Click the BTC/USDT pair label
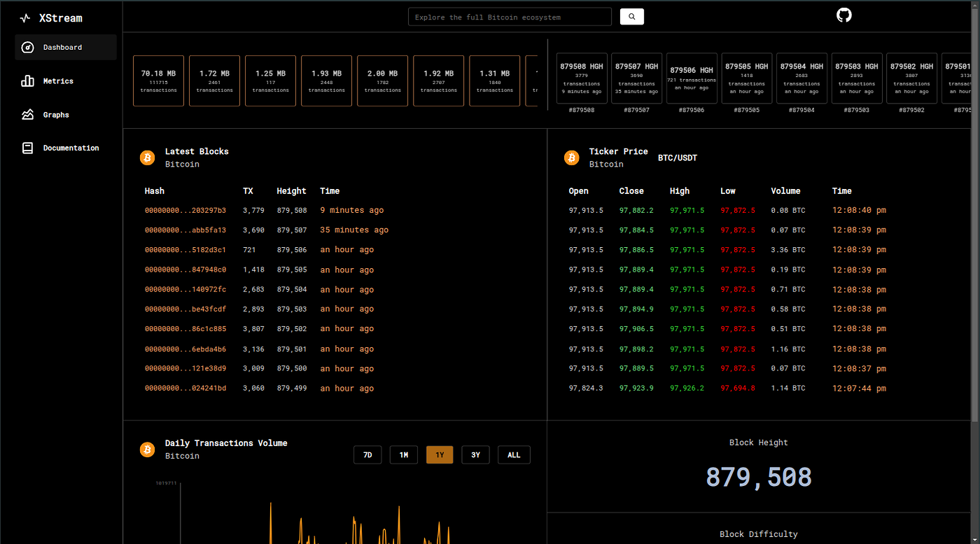This screenshot has height=544, width=980. (678, 158)
